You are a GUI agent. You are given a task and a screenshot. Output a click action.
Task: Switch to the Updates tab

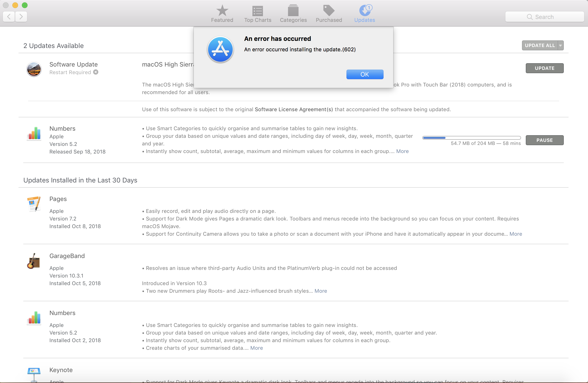pos(364,14)
